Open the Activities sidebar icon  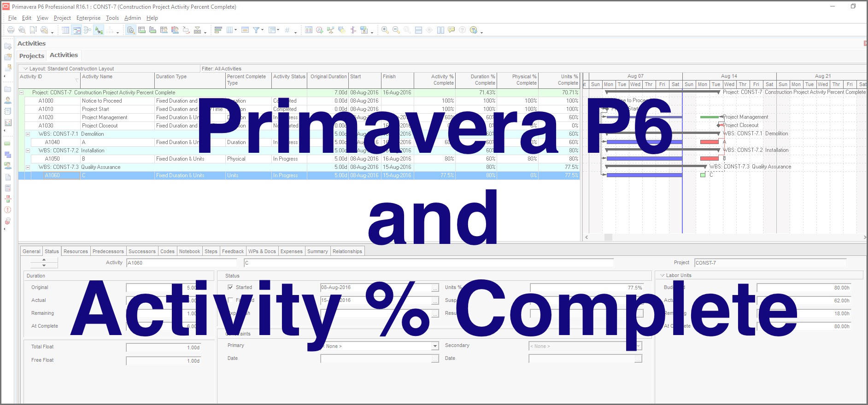[8, 144]
